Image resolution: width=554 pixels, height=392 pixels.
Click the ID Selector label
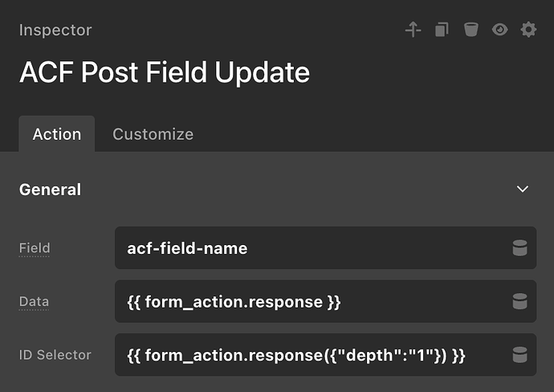click(55, 354)
